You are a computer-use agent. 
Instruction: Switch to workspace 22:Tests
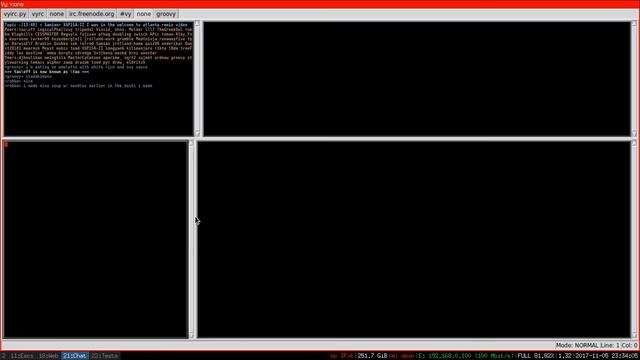[x=105, y=356]
